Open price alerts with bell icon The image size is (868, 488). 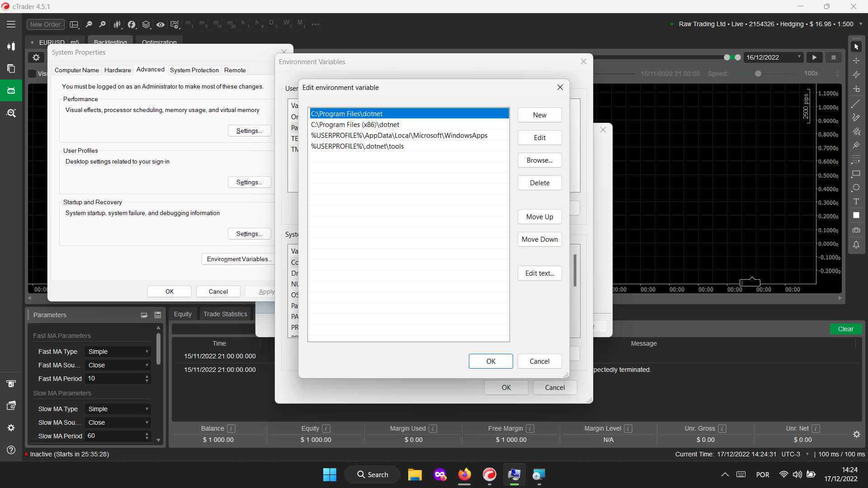pos(856,245)
